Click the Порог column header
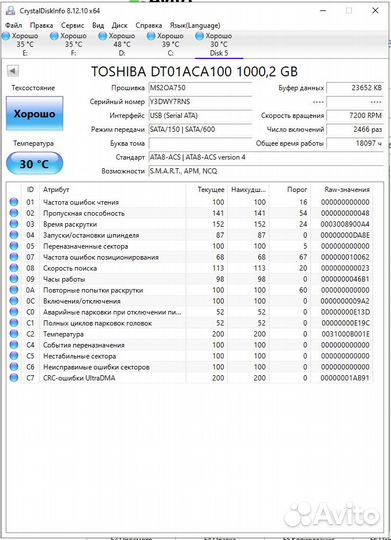 [x=297, y=190]
